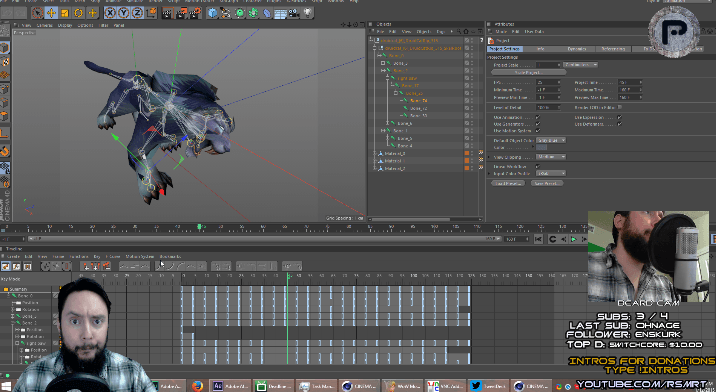
Task: Click Make Editable cube in left toolbar
Action: [x=5, y=48]
